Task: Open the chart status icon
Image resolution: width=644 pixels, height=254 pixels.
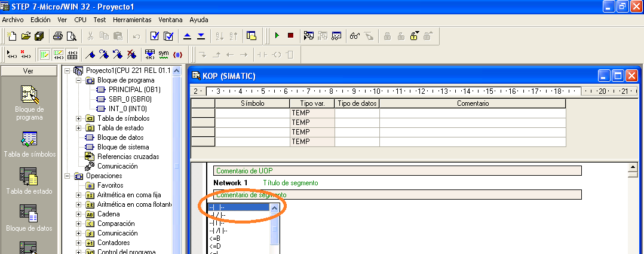Action: tap(336, 36)
